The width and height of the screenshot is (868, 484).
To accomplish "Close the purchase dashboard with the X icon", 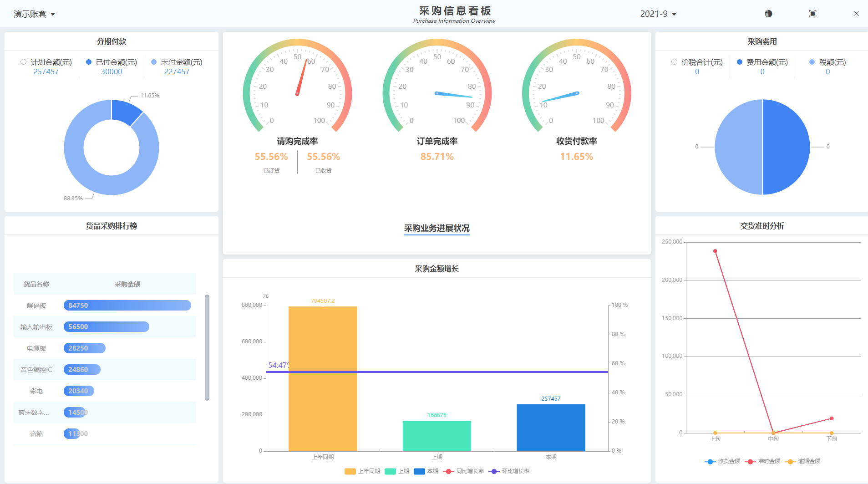I will click(x=857, y=14).
